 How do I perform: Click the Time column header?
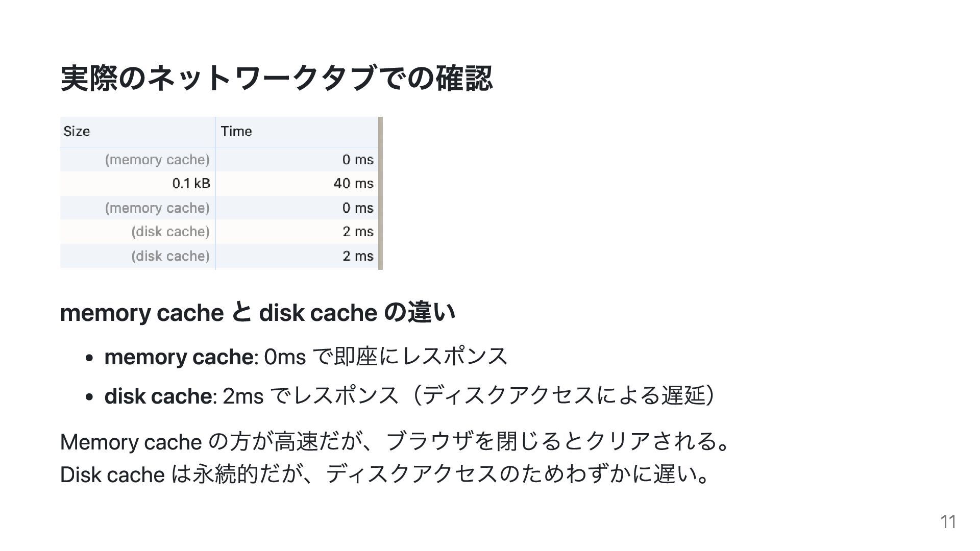[x=297, y=132]
